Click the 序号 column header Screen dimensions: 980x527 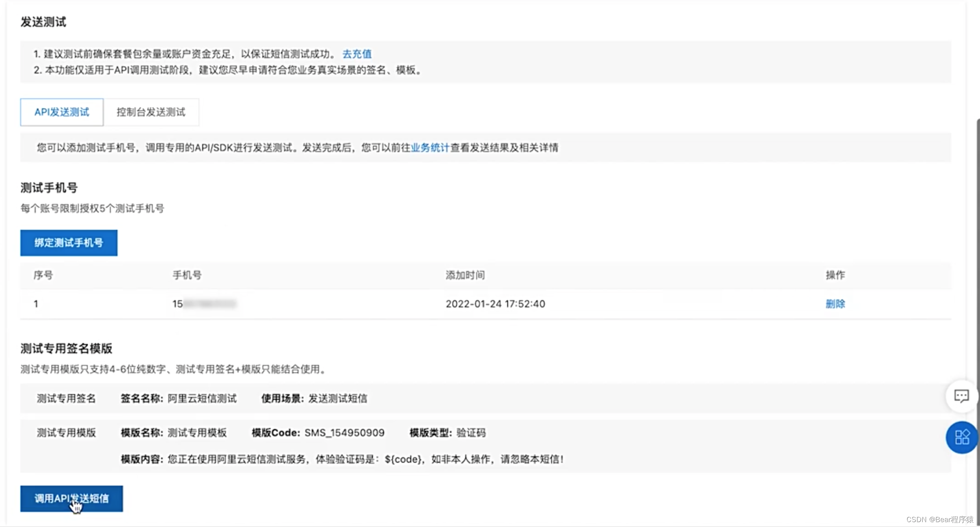coord(42,275)
